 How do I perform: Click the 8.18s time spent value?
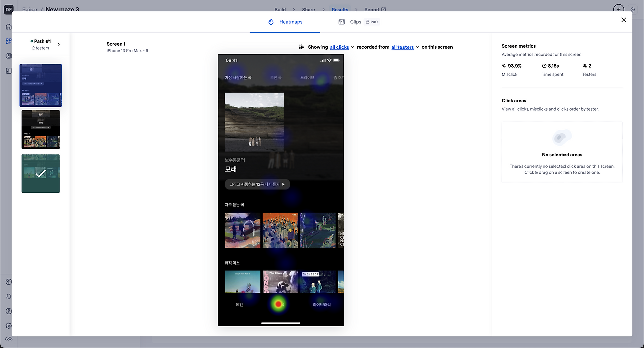click(553, 66)
